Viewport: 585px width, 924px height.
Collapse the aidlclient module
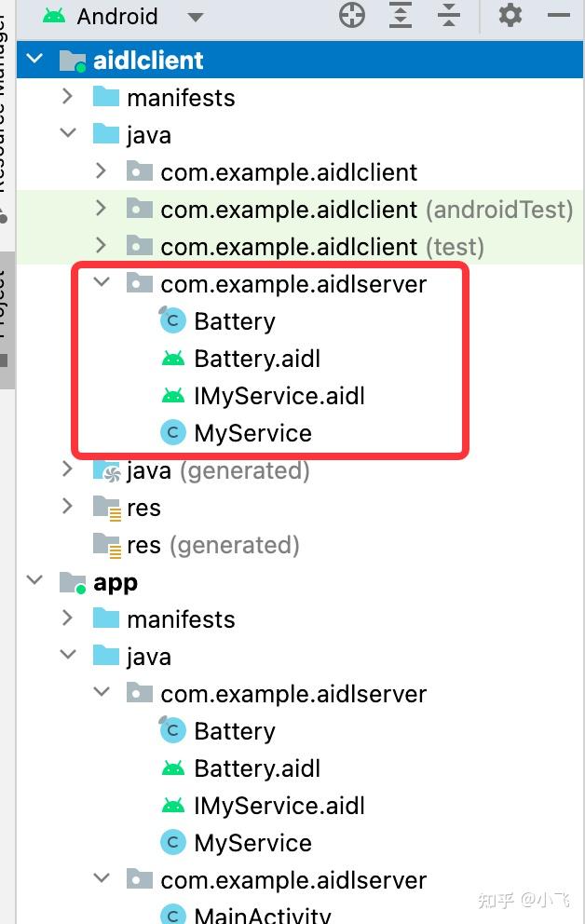tap(35, 60)
